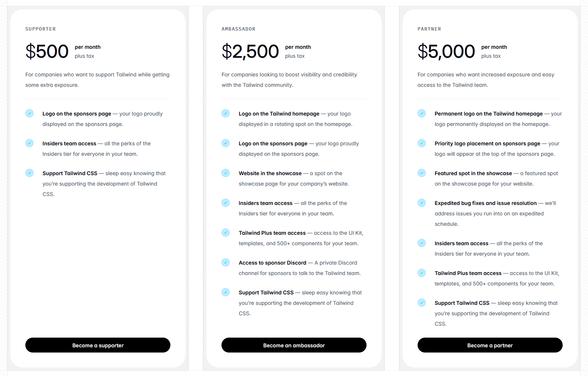Click the $500 Supporter price

(x=47, y=51)
